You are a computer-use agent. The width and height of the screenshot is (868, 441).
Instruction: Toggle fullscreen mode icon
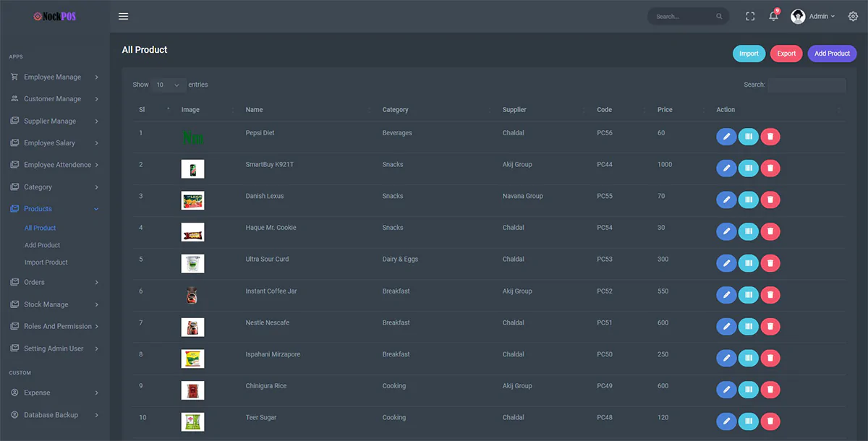750,17
